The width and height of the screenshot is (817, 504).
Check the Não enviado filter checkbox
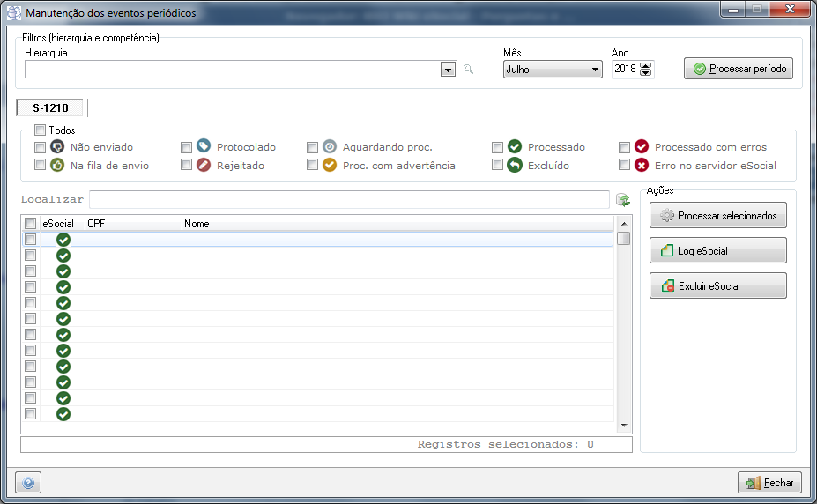click(40, 147)
